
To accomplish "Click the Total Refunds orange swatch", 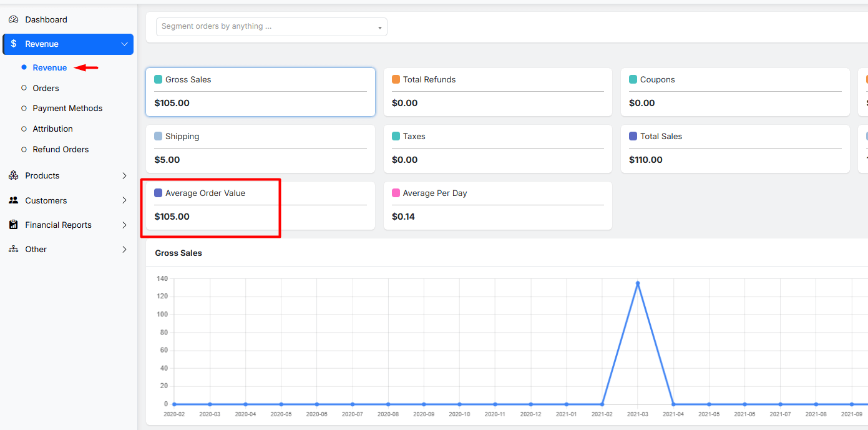I will [396, 79].
